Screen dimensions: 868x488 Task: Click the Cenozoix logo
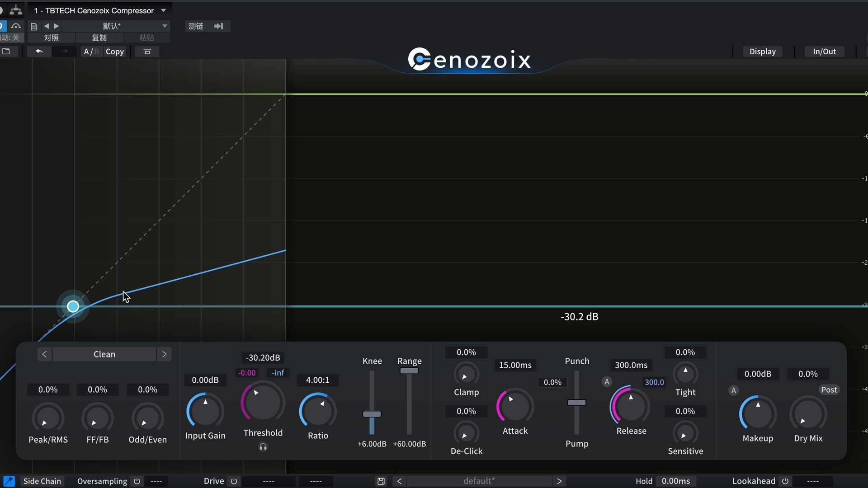point(469,59)
